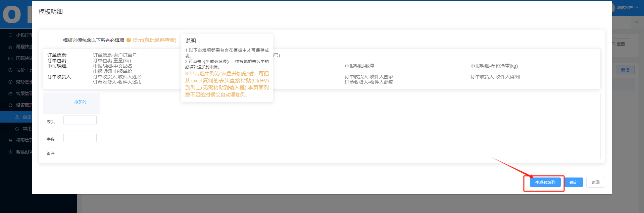Click the 小包订单 sidebar icon
644x213 pixels.
(x=10, y=35)
